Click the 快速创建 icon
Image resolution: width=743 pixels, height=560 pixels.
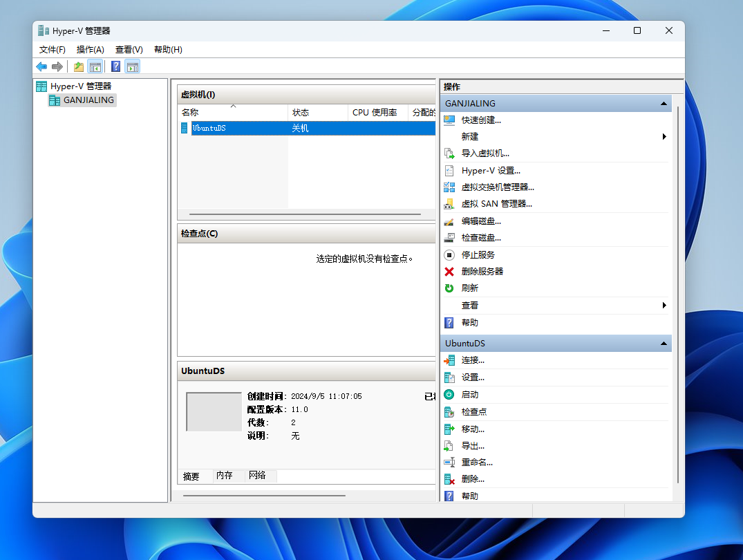click(449, 120)
